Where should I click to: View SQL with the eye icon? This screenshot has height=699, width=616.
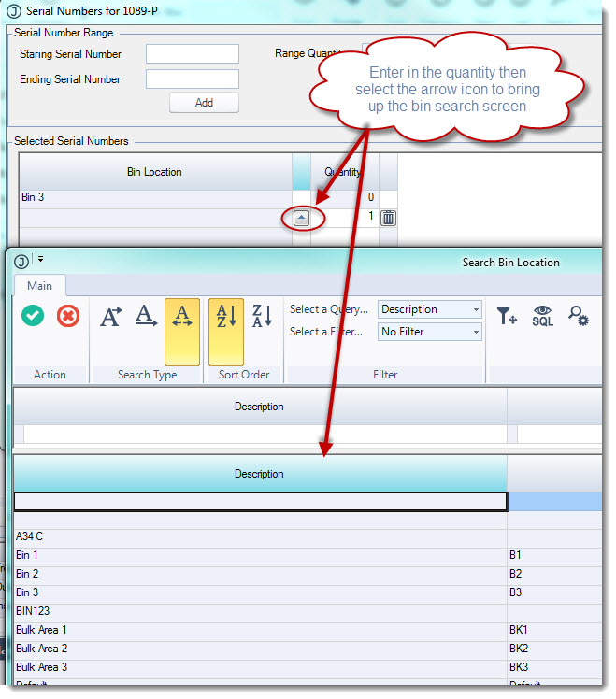[x=542, y=316]
